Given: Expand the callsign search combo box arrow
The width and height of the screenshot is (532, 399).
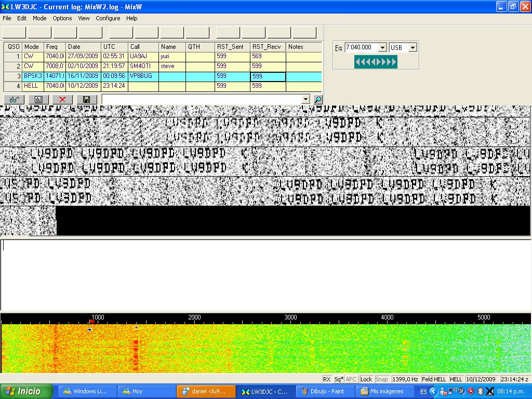Looking at the screenshot, I should coord(305,99).
